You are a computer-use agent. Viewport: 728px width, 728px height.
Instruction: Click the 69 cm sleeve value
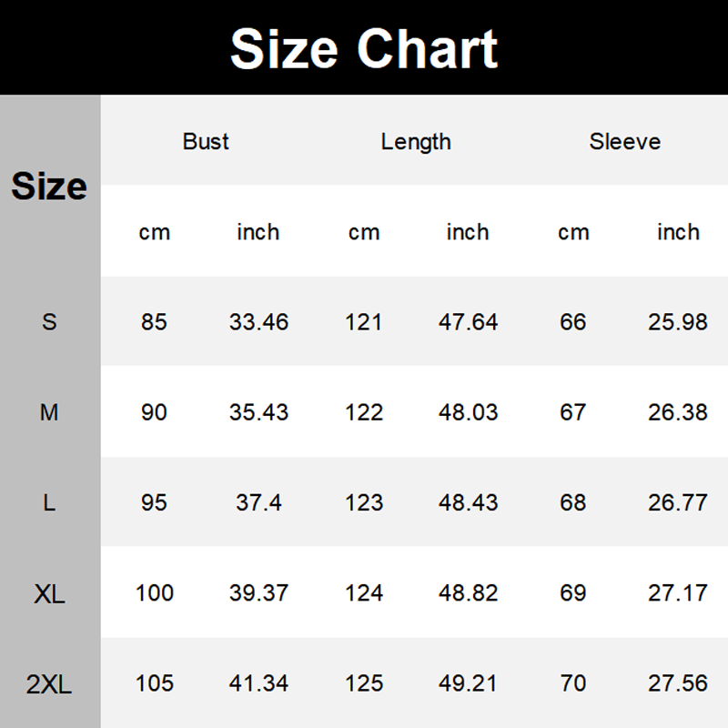coord(573,593)
